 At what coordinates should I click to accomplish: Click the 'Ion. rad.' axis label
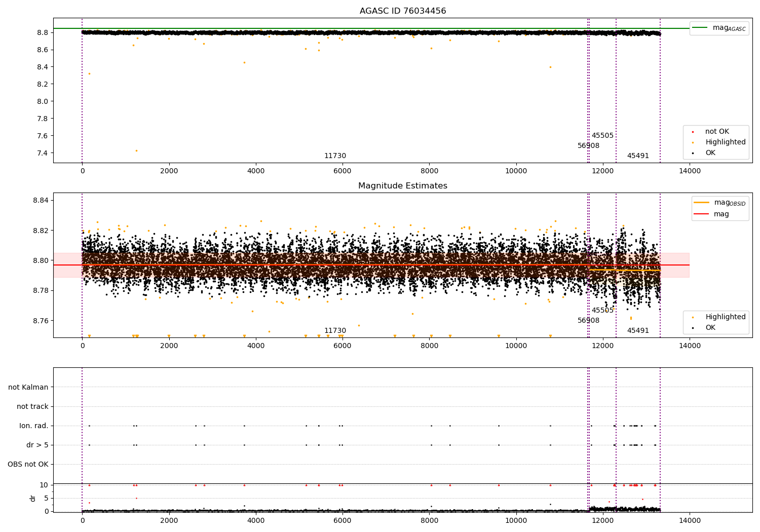pyautogui.click(x=34, y=426)
